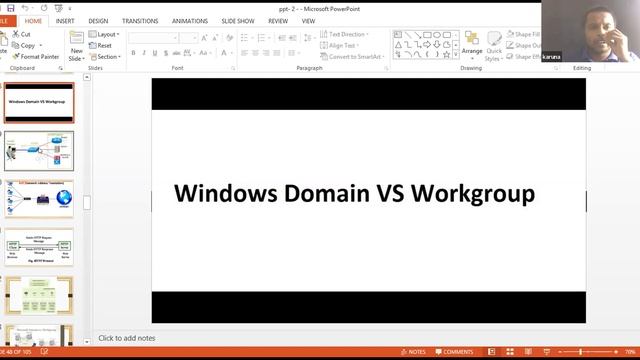
Task: Open Convert to SmartArt dropdown
Action: [353, 57]
